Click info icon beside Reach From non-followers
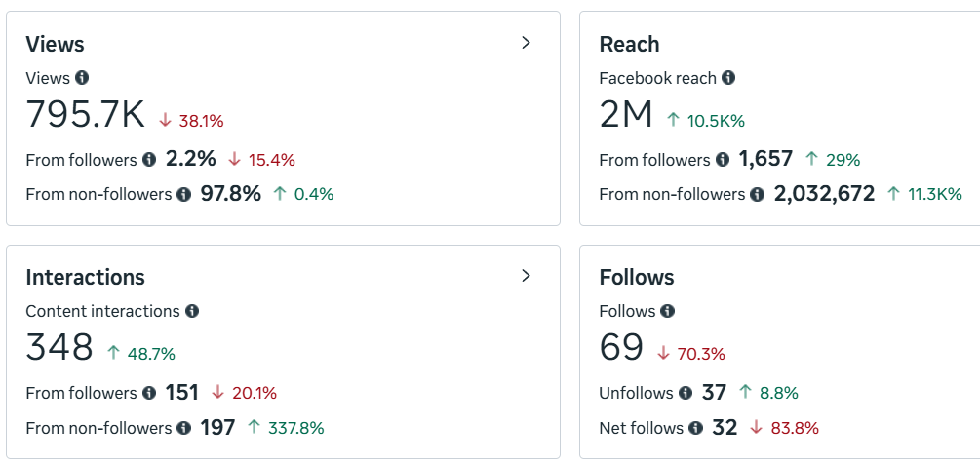Viewport: 980px width, 462px height. pos(758,194)
